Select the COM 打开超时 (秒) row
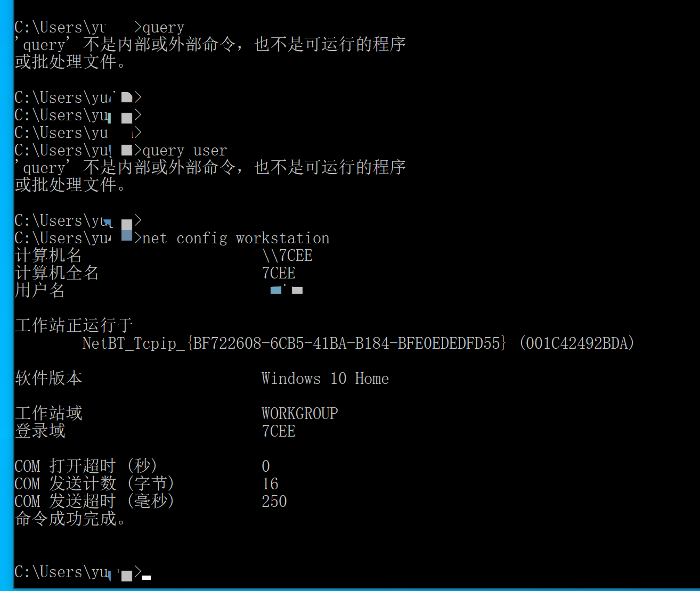The image size is (700, 591). click(142, 466)
